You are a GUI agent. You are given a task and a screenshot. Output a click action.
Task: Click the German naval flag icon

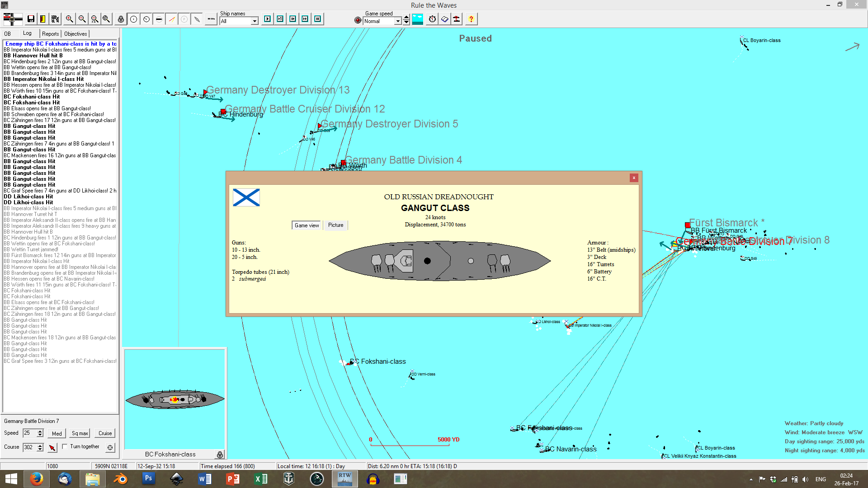(13, 19)
